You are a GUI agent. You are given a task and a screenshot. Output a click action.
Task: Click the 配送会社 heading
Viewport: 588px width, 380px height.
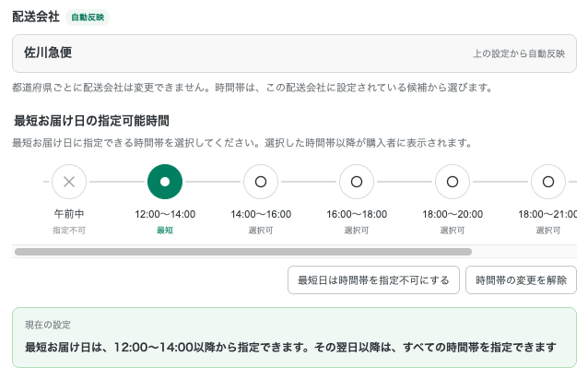pos(36,17)
